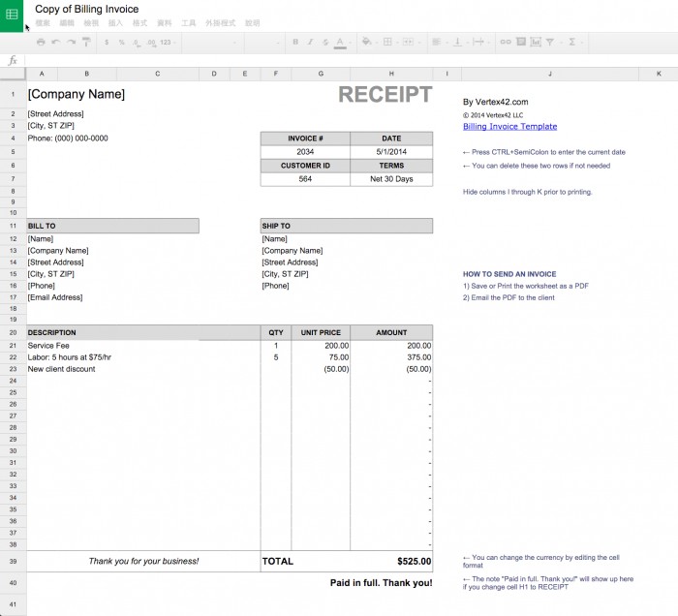
Task: Open the 外掛程式 (Add-ons) menu
Action: pos(221,23)
